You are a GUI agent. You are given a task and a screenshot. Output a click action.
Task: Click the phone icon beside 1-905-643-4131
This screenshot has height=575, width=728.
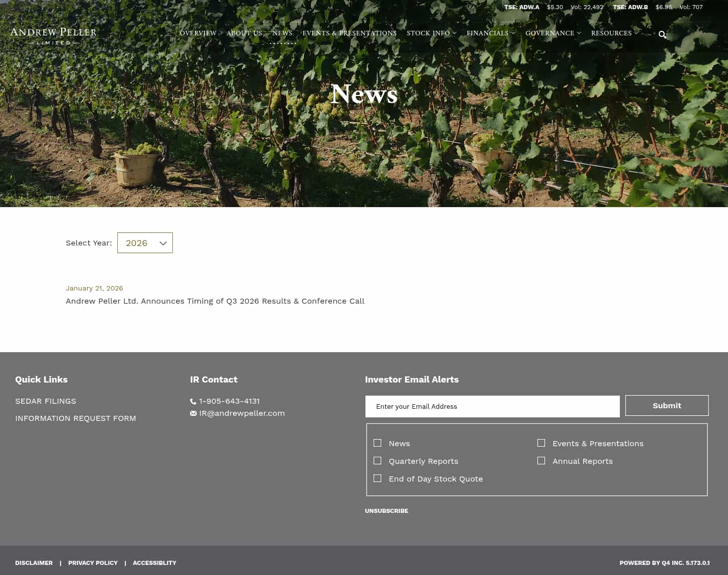[193, 401]
